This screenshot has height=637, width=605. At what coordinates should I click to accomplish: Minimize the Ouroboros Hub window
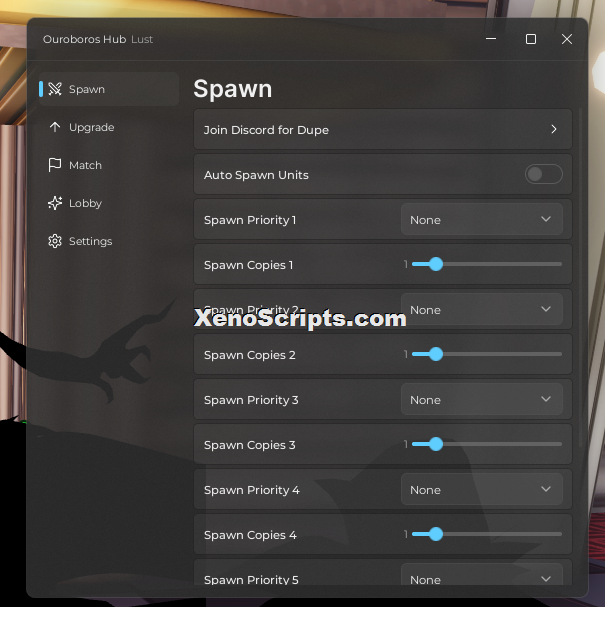coord(491,39)
